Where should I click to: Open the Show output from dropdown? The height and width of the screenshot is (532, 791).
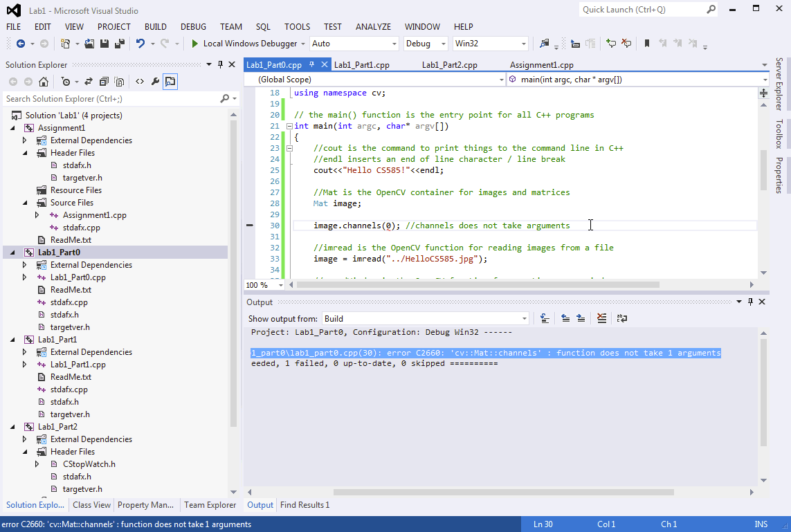click(524, 318)
